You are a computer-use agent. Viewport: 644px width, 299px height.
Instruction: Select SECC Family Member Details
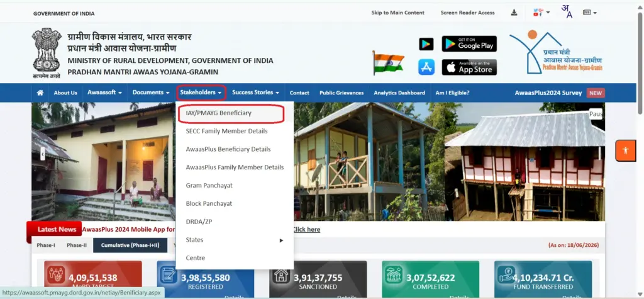click(235, 131)
